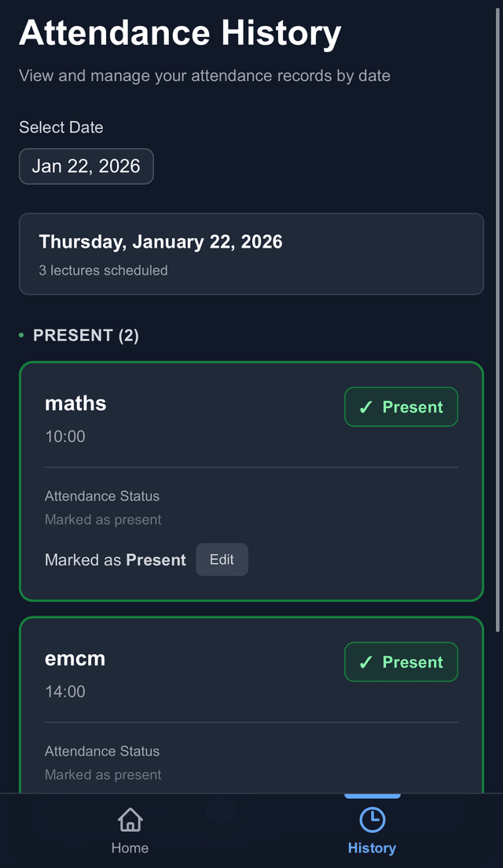
Task: Toggle emcm attendance via its Present badge
Action: [401, 661]
